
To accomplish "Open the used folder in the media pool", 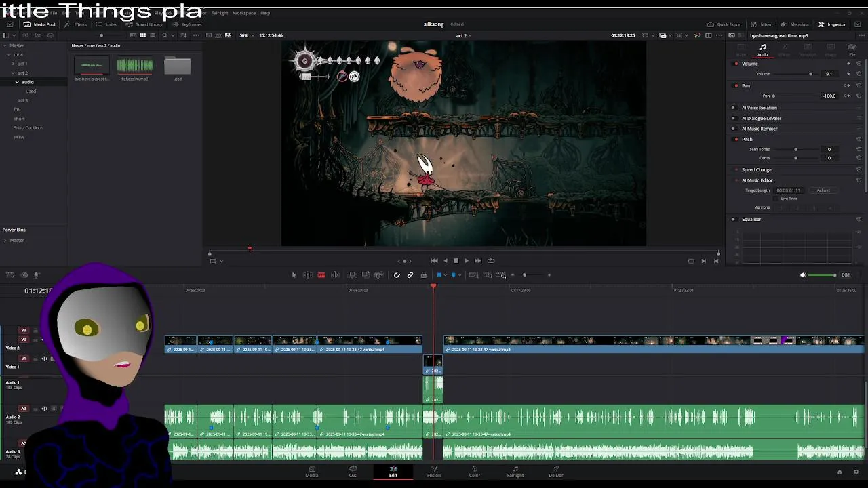I will 178,66.
